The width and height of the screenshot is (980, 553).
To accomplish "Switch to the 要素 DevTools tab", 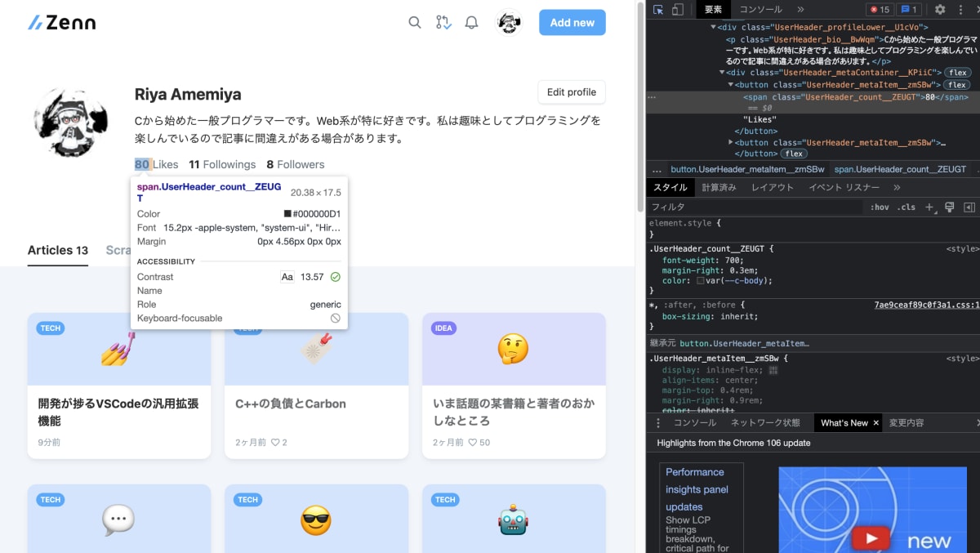I will click(713, 10).
